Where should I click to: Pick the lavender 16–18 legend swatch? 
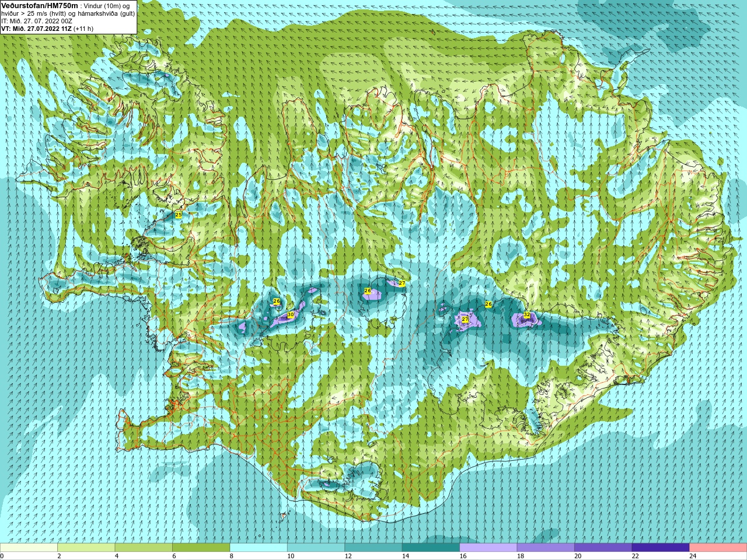[x=488, y=548]
